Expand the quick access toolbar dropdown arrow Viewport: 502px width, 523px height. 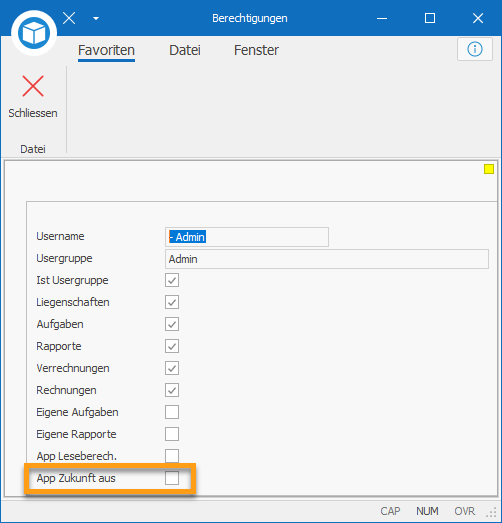[x=96, y=18]
